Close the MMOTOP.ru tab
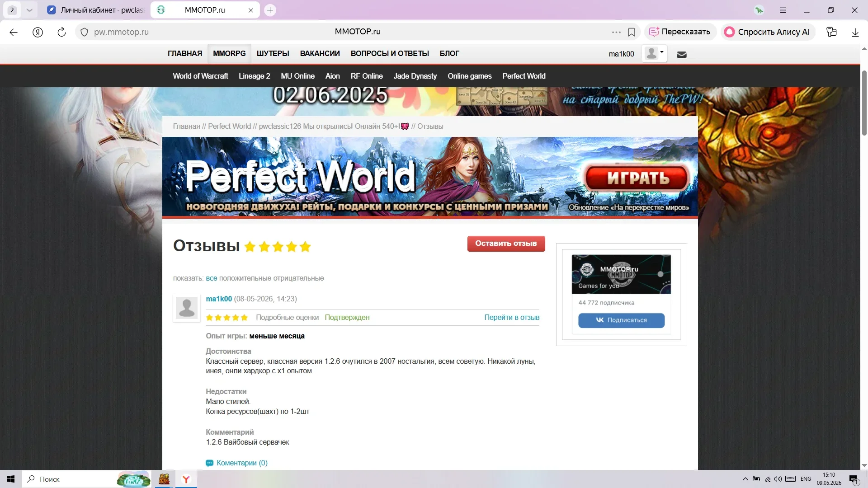This screenshot has width=868, height=488. click(x=251, y=10)
